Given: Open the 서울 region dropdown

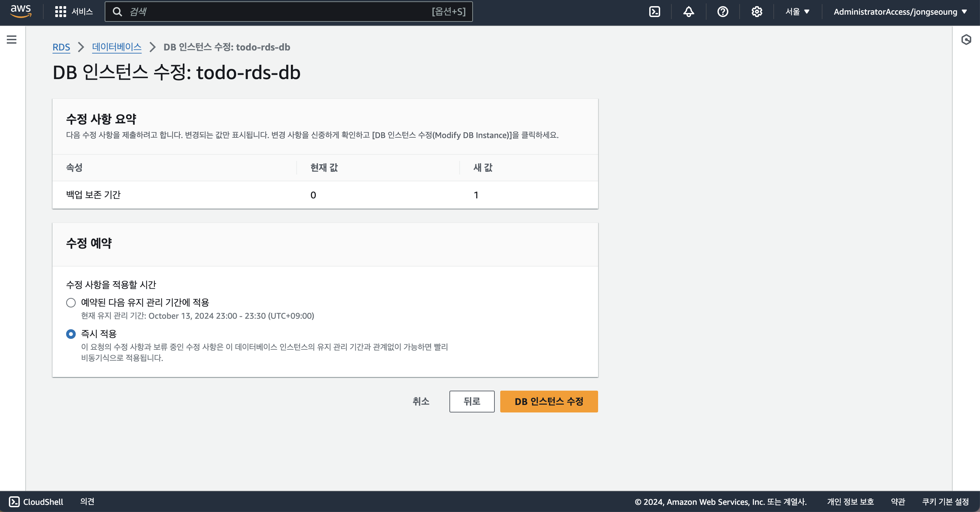Looking at the screenshot, I should click(x=797, y=11).
